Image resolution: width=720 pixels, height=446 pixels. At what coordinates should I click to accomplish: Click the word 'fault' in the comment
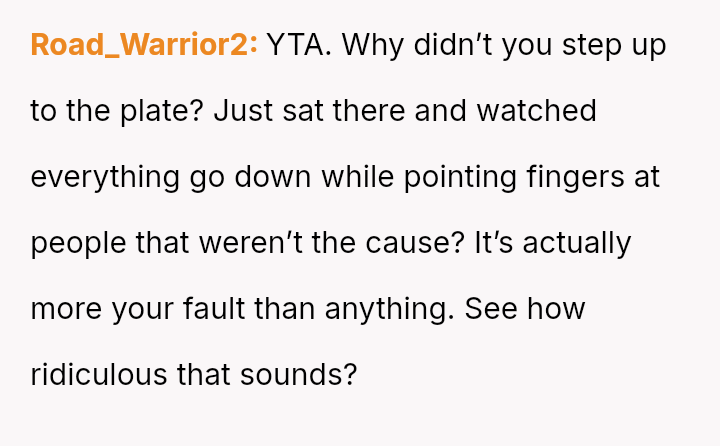215,308
